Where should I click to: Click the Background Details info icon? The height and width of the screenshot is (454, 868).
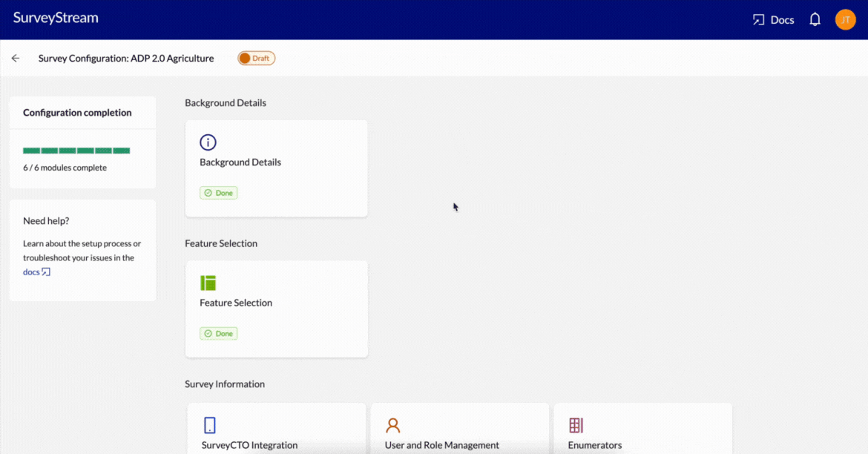208,142
